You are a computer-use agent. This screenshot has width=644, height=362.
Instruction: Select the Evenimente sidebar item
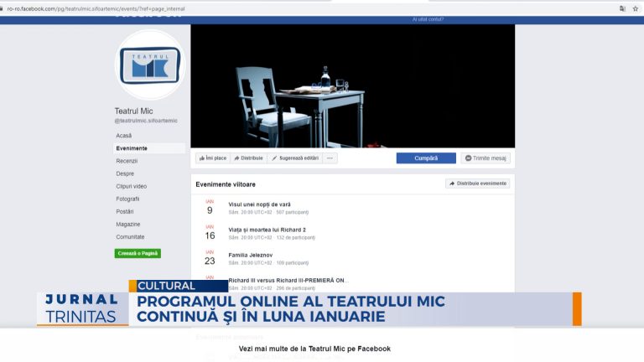coord(149,148)
